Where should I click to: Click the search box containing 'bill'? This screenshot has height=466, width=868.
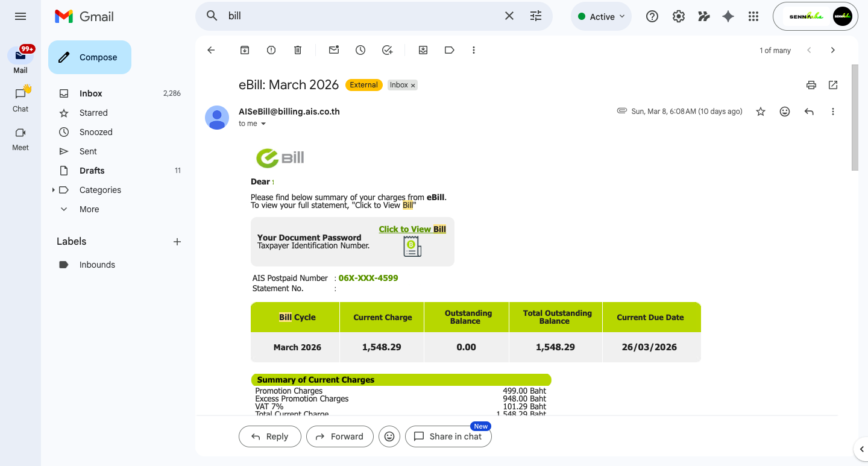point(362,16)
